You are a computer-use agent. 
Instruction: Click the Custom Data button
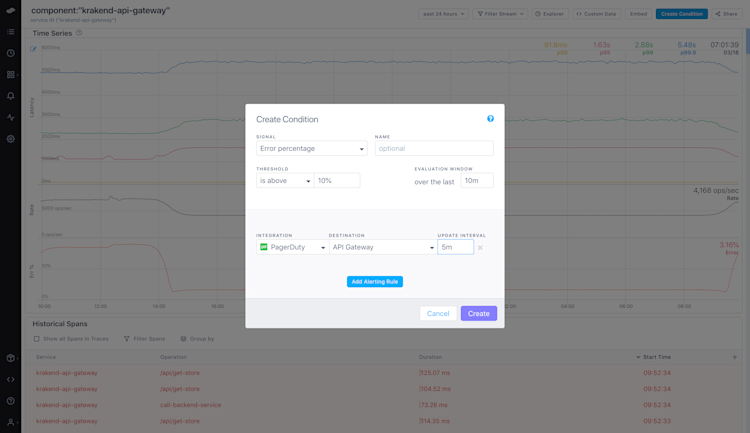coord(596,14)
